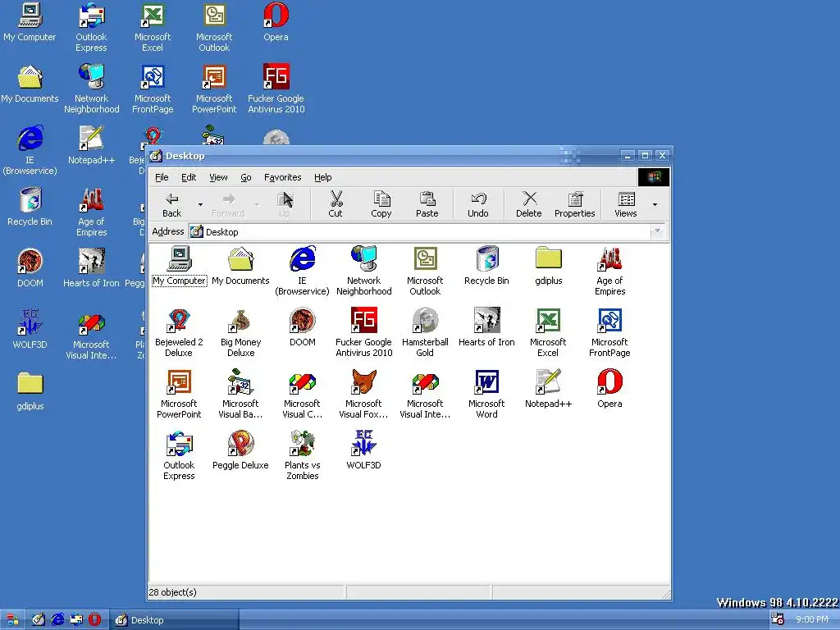
Task: Click the Back toolbar button
Action: pyautogui.click(x=172, y=204)
